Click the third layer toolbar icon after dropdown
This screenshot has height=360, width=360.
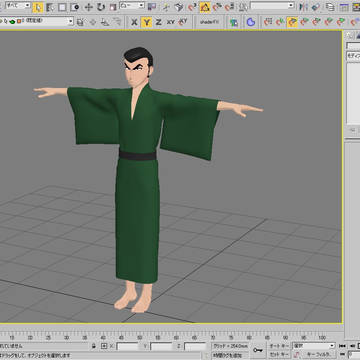pos(105,22)
